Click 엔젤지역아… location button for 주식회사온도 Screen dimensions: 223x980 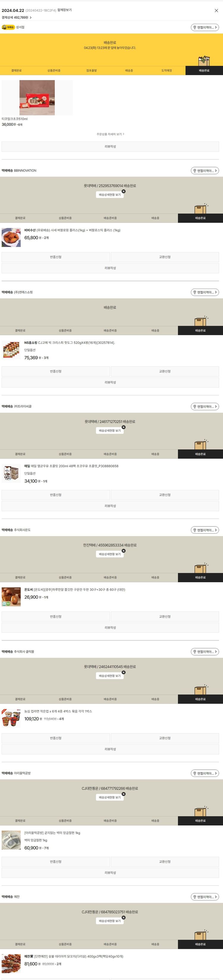205,530
